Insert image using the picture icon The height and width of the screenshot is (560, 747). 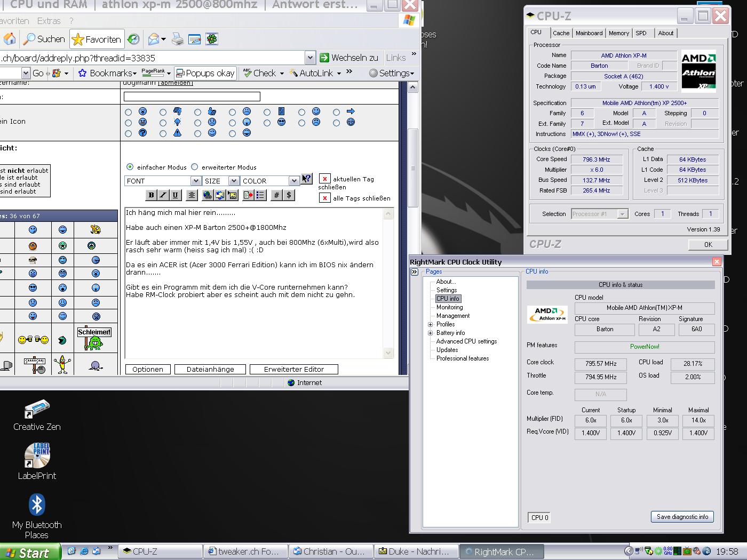233,195
